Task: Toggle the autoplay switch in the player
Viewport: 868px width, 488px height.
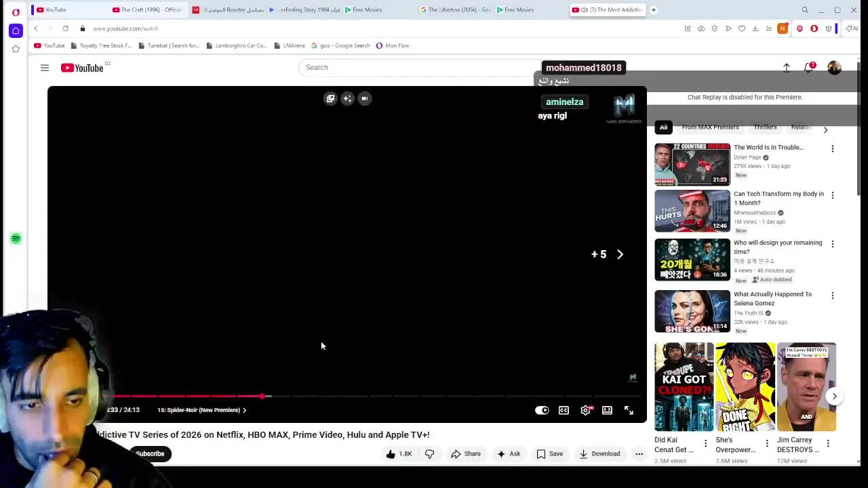Action: [542, 410]
